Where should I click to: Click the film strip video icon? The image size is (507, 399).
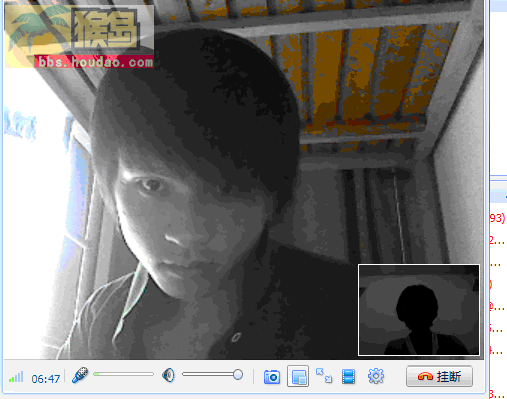pyautogui.click(x=348, y=376)
